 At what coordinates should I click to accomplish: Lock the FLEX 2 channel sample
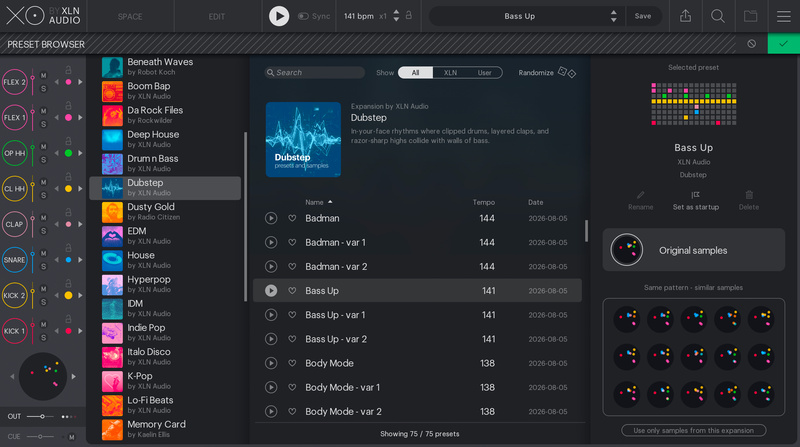68,70
